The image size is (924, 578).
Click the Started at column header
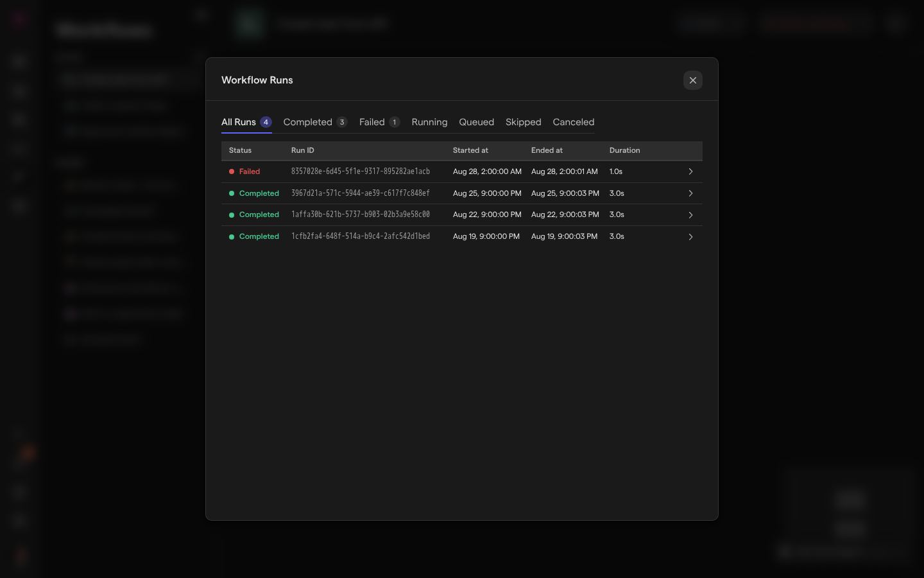(470, 150)
